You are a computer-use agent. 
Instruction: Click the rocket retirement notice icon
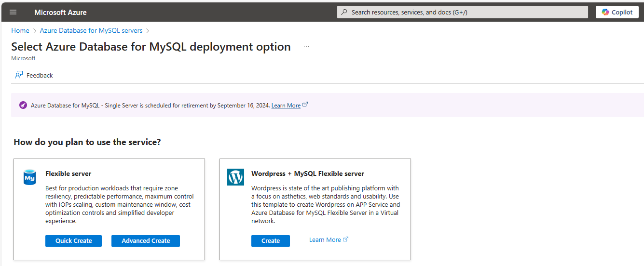23,105
